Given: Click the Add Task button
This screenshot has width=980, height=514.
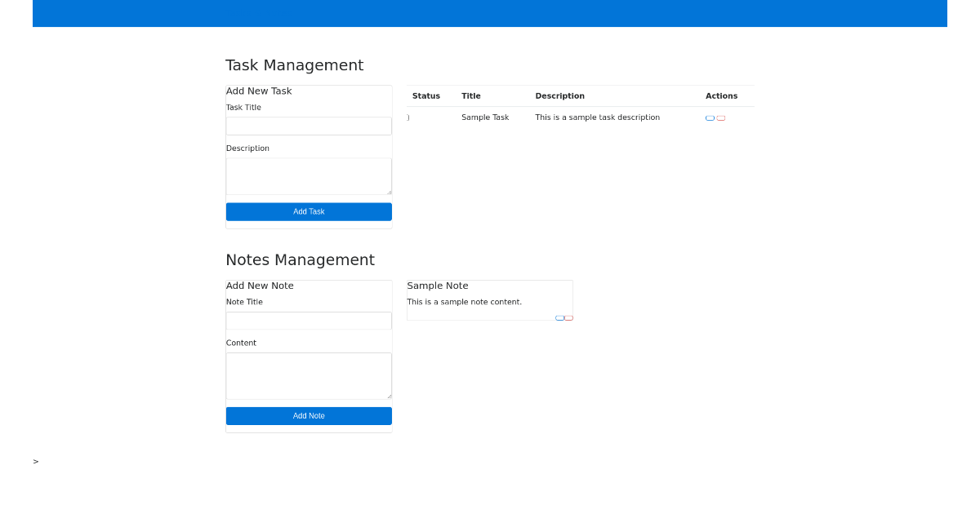Looking at the screenshot, I should click(309, 211).
